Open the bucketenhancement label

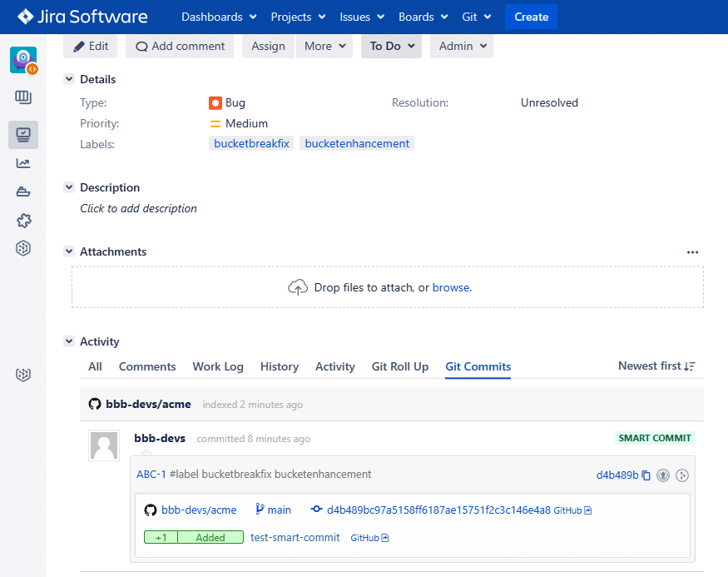pyautogui.click(x=357, y=143)
